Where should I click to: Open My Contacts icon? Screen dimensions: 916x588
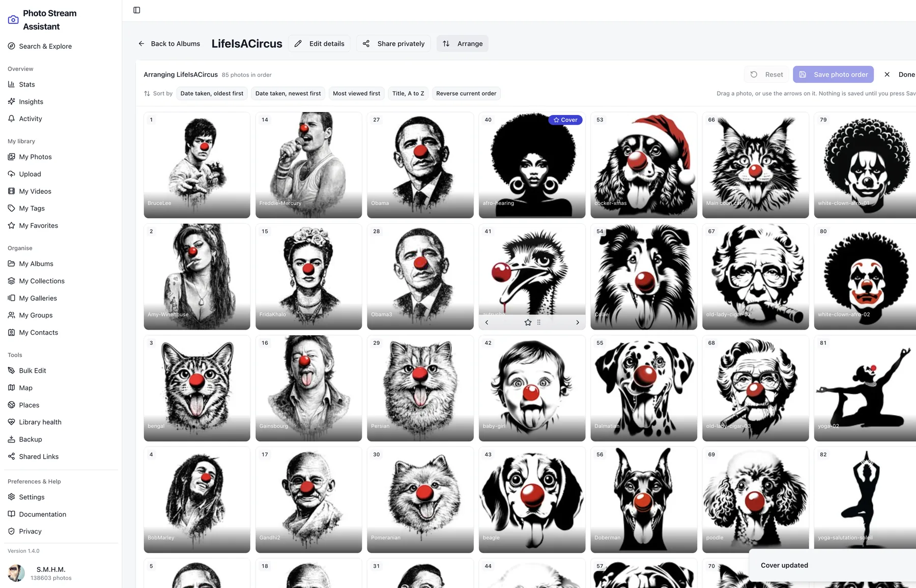click(x=11, y=332)
